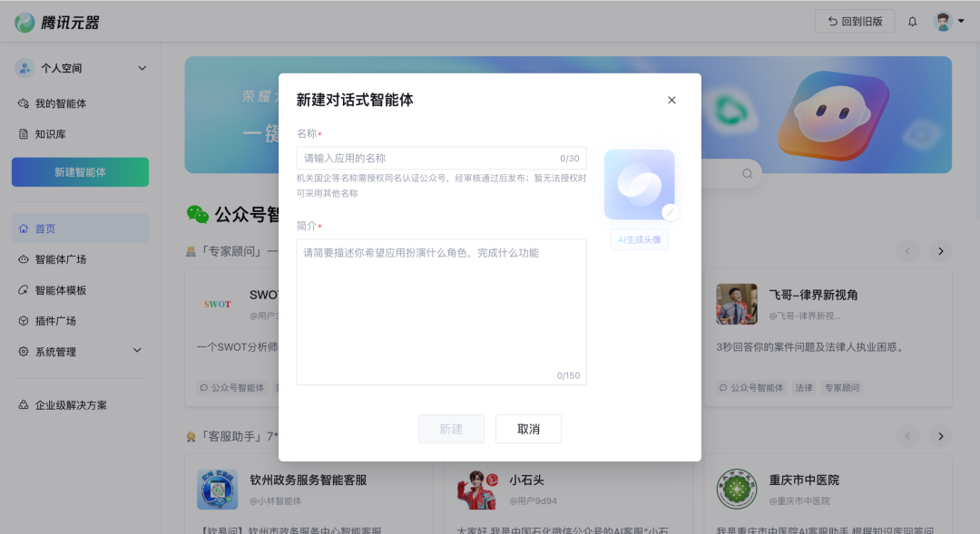Click the search icon in the banner

click(746, 172)
